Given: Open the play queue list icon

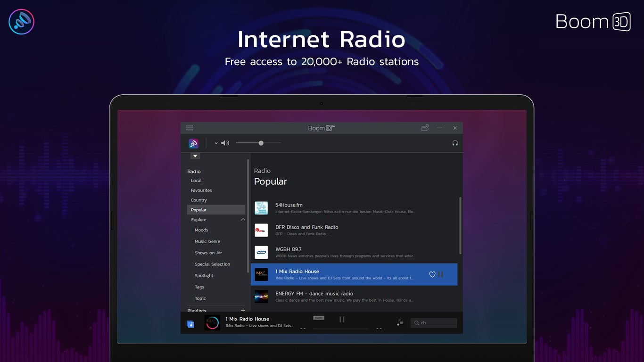Looking at the screenshot, I should [x=400, y=322].
